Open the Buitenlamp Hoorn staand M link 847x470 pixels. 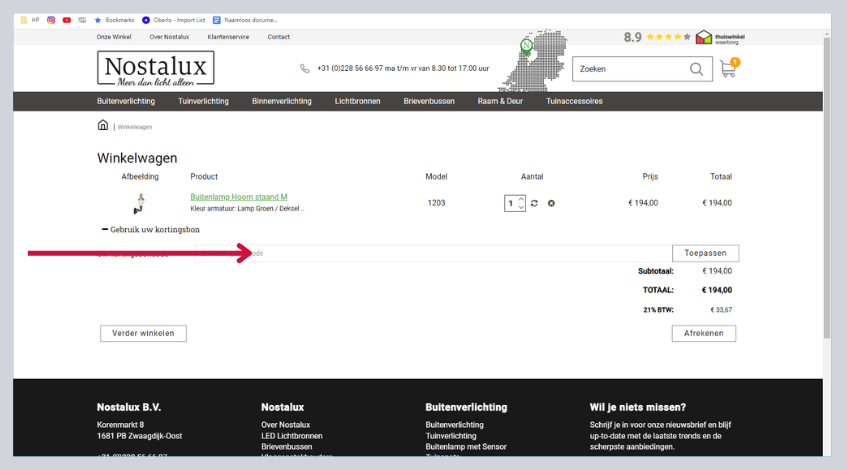(x=239, y=197)
